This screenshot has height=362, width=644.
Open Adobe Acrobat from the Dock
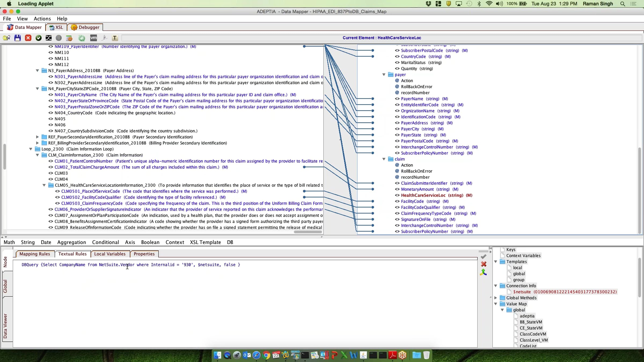[x=393, y=356]
